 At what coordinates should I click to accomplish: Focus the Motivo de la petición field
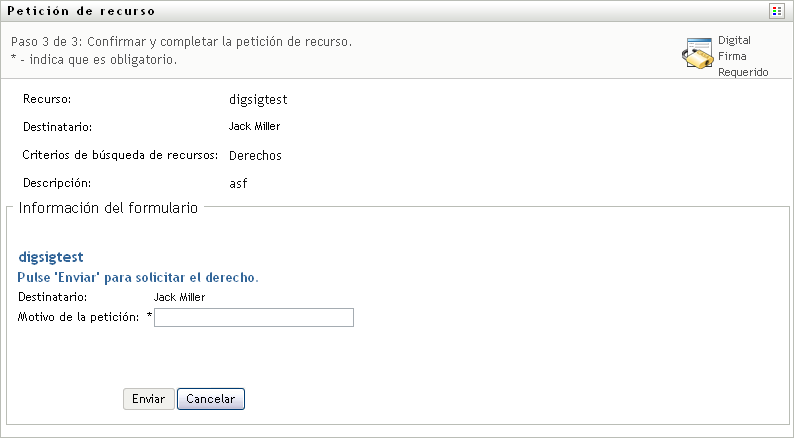(x=254, y=318)
